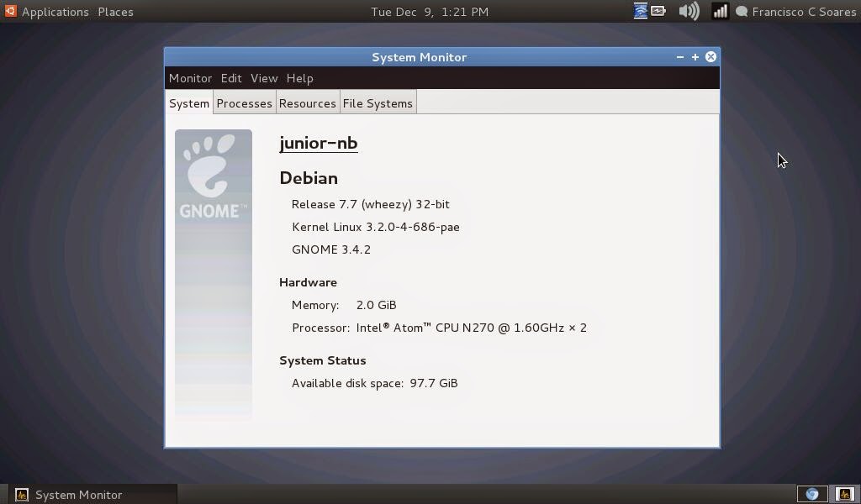Click the Debian heading
Viewport: 861px width, 504px height.
point(309,178)
